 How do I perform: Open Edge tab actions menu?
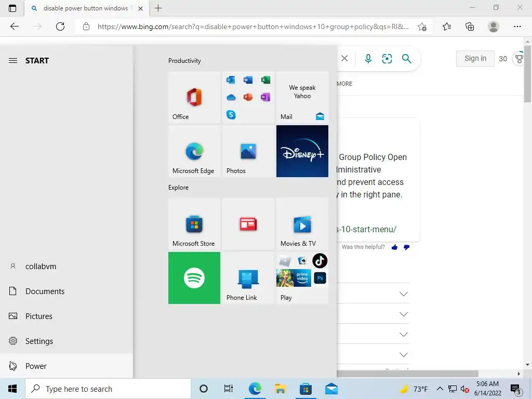point(12,8)
